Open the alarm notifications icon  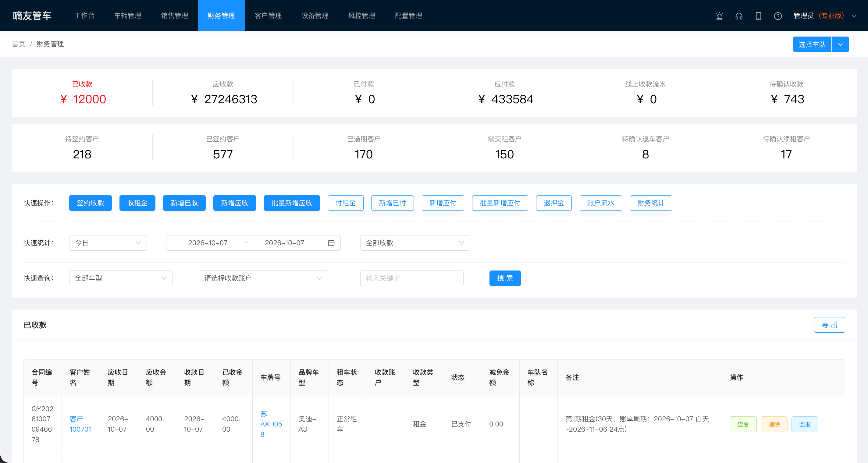coord(719,16)
